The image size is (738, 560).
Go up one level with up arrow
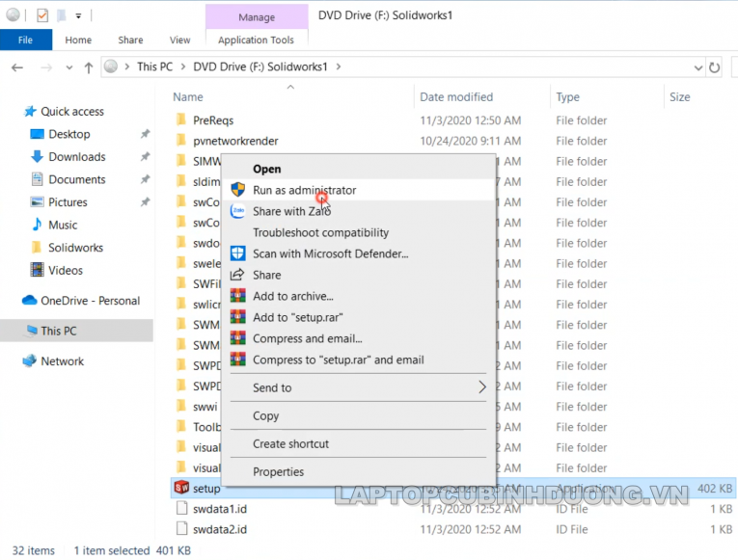(89, 67)
